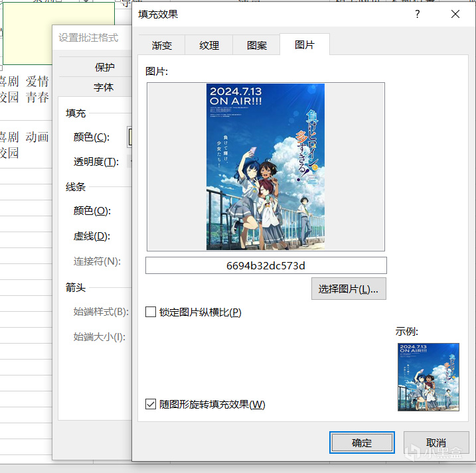This screenshot has height=473, width=476.
Task: Select the 图案 tab
Action: pyautogui.click(x=256, y=46)
